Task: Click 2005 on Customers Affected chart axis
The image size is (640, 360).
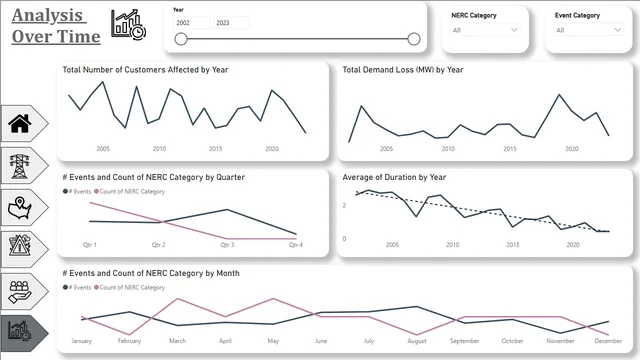Action: (103, 149)
